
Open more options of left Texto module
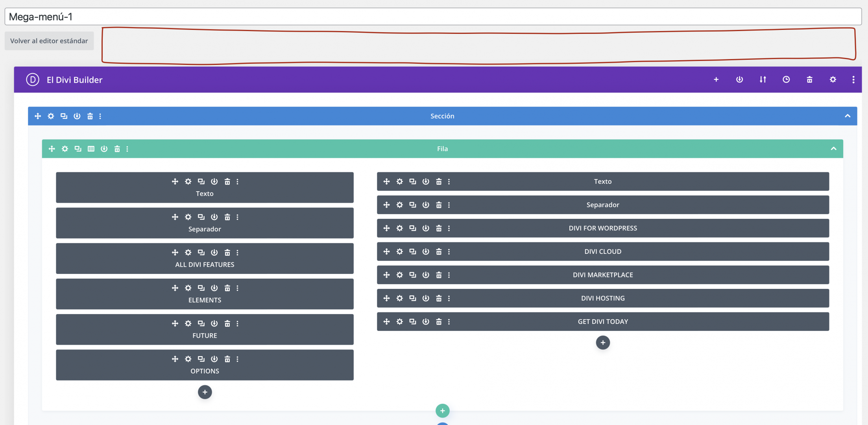(237, 181)
